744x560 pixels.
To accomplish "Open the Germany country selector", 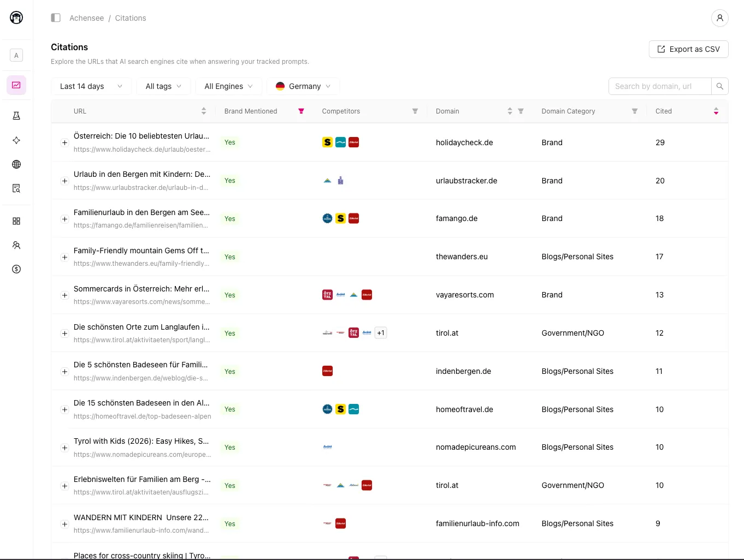I will 303,86.
